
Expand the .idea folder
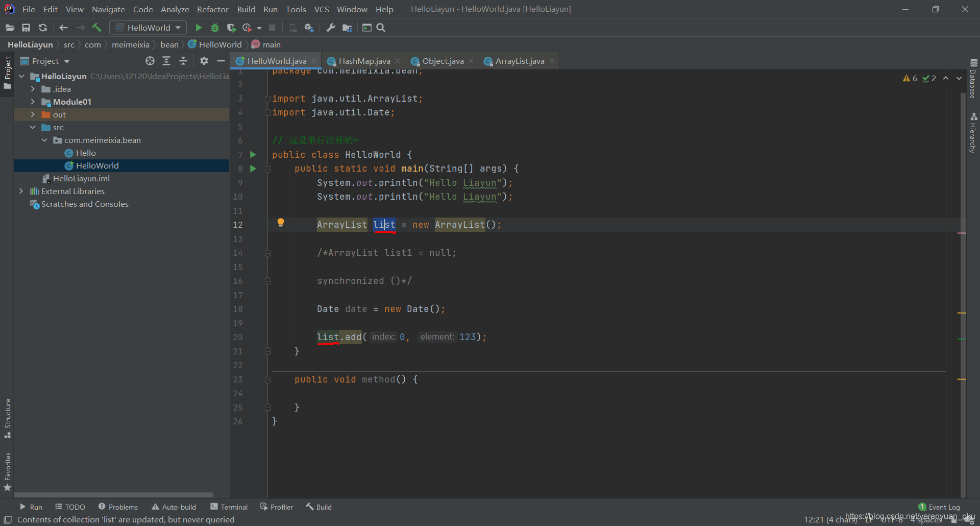pyautogui.click(x=33, y=89)
